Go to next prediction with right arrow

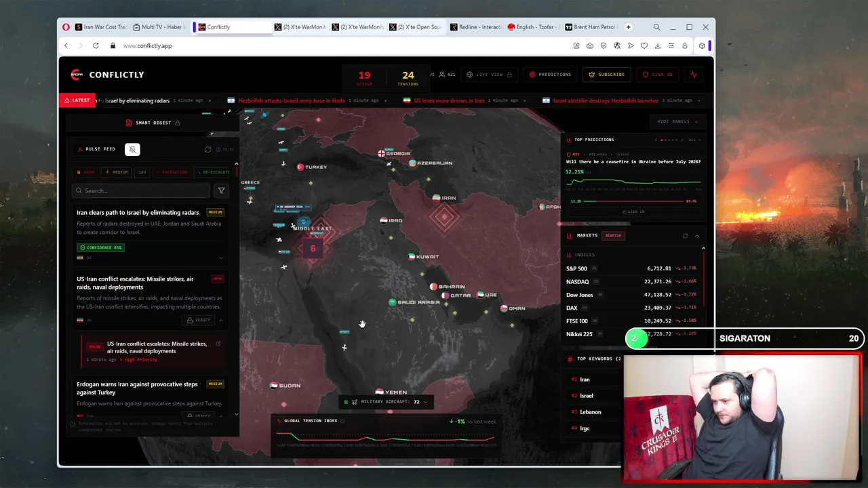(x=682, y=140)
